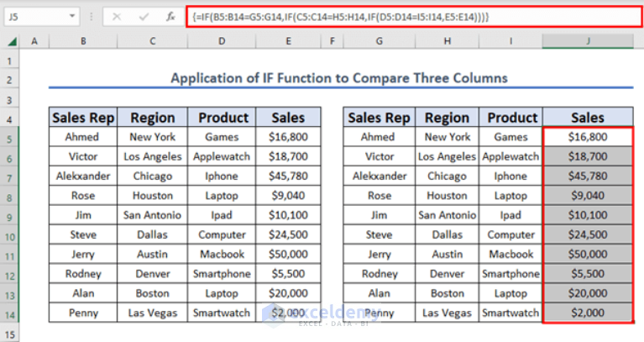
Task: Click 'Smartphone' in column I
Action: click(x=510, y=274)
